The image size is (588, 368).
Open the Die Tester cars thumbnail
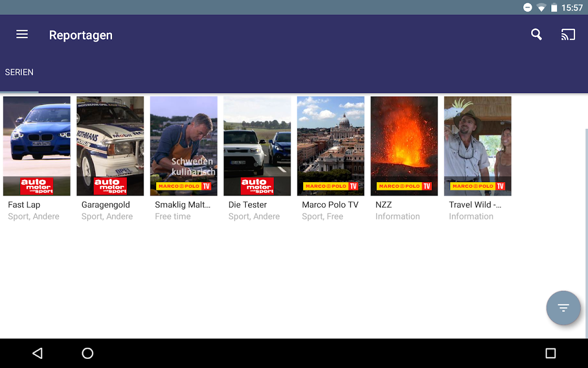click(257, 146)
